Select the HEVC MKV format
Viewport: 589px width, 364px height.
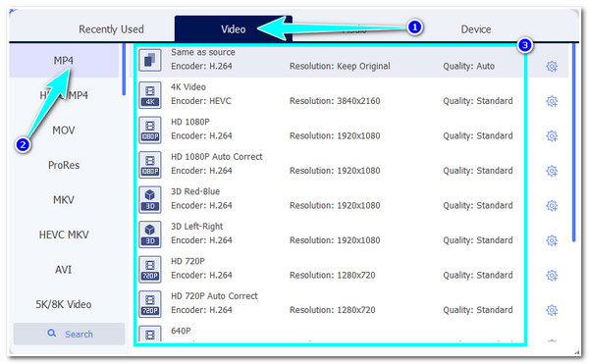64,234
